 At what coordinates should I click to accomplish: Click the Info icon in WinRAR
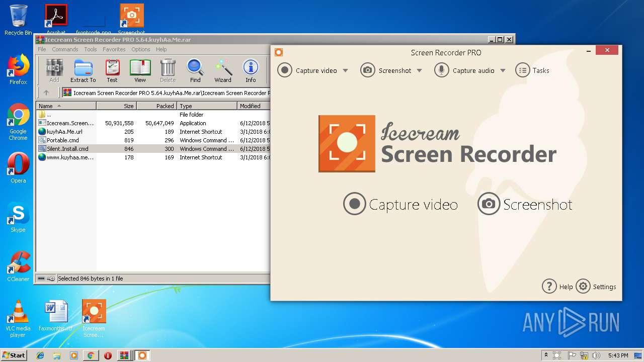point(251,70)
